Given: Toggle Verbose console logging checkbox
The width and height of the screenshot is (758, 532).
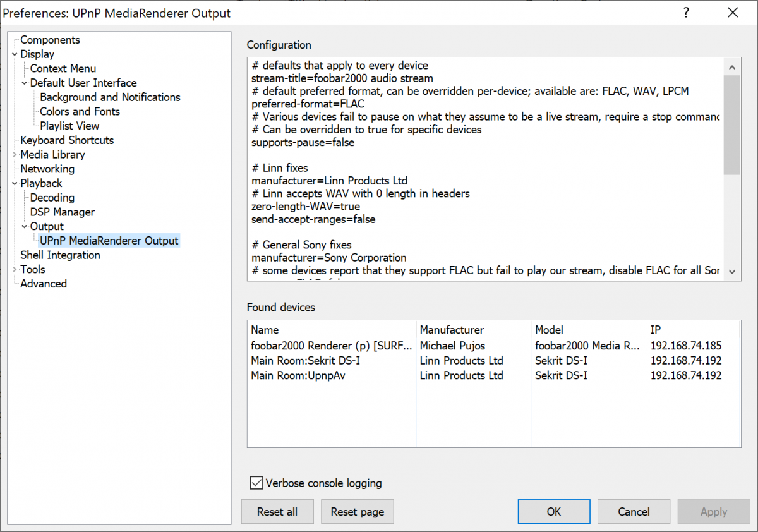Looking at the screenshot, I should pyautogui.click(x=256, y=483).
